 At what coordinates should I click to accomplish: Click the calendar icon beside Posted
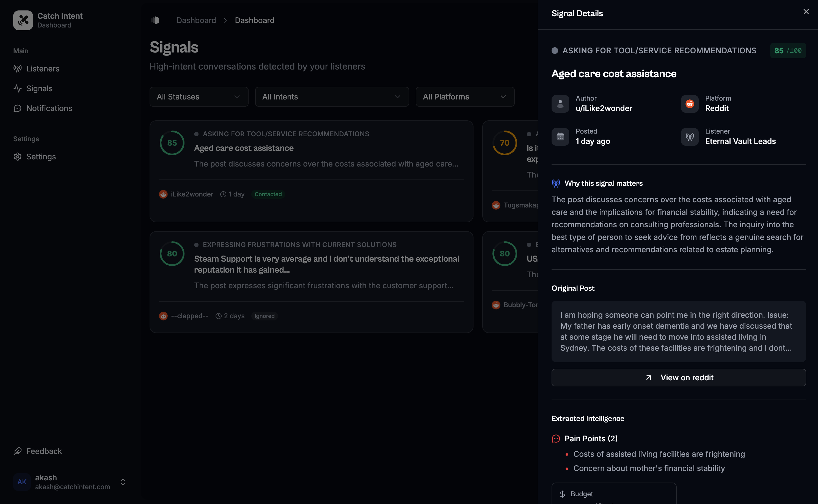[x=560, y=137]
